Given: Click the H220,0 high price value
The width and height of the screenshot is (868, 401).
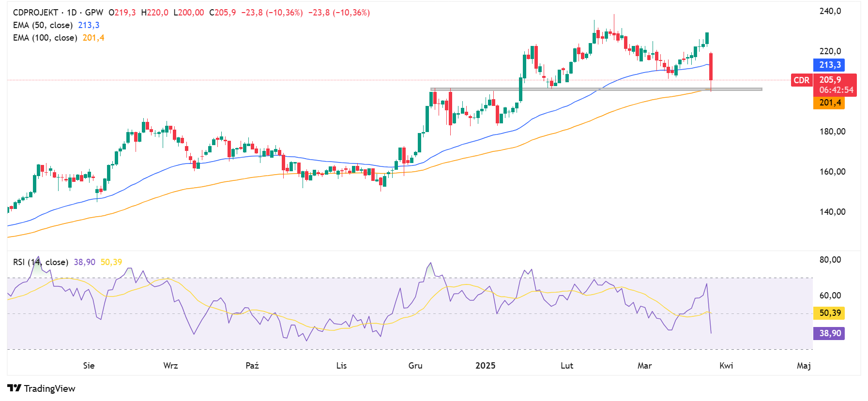Looking at the screenshot, I should pos(154,13).
